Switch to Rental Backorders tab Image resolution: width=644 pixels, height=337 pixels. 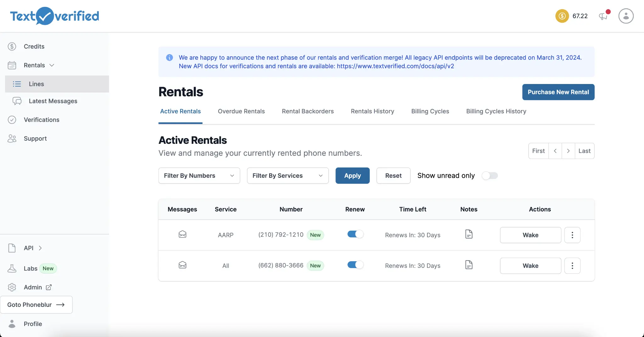coord(308,111)
